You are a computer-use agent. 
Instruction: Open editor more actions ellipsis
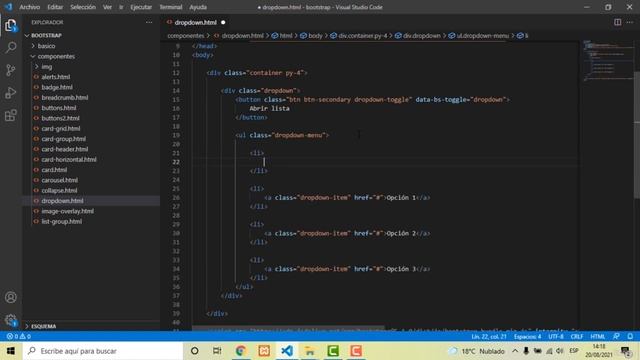click(630, 22)
